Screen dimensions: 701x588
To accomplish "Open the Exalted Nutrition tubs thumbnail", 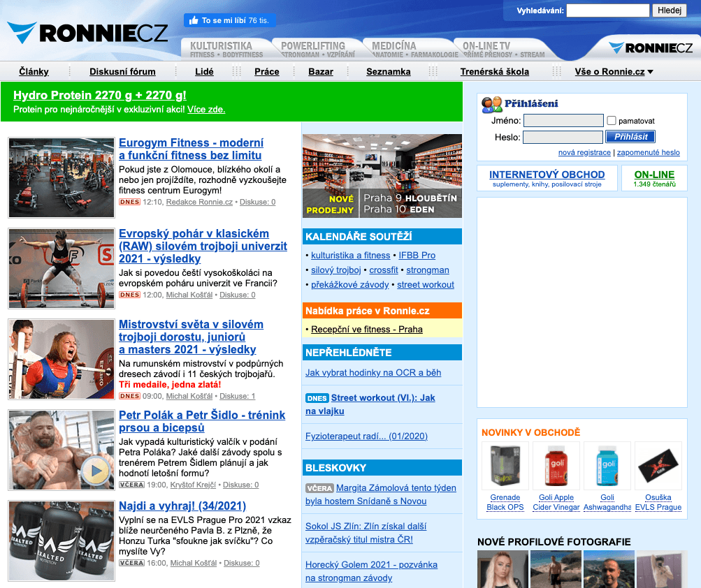I will pyautogui.click(x=62, y=541).
